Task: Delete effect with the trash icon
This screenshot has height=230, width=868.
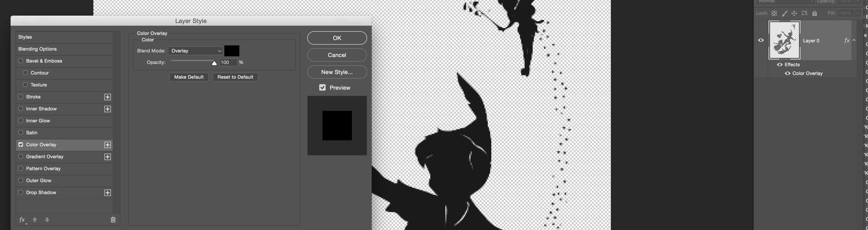Action: click(113, 220)
